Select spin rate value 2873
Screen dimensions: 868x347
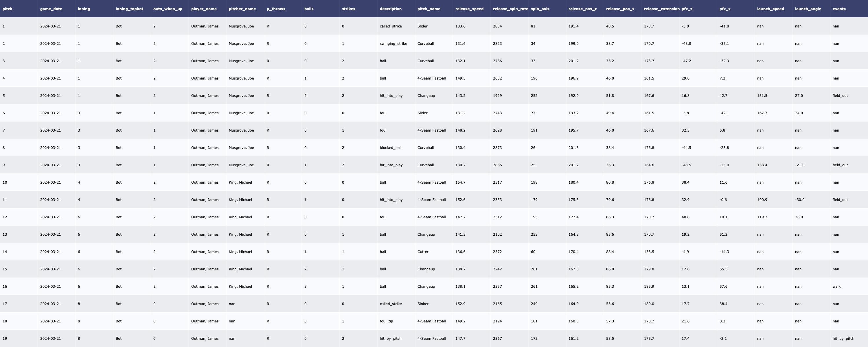tap(497, 147)
